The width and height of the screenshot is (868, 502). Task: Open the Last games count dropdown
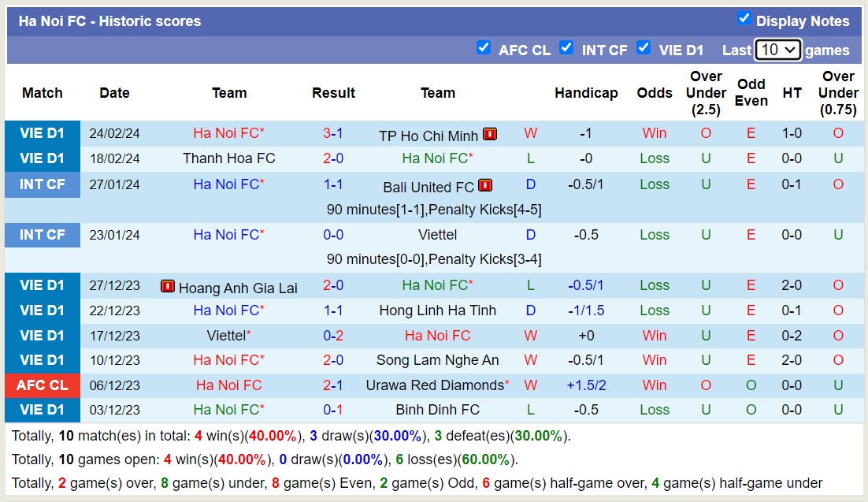click(777, 50)
